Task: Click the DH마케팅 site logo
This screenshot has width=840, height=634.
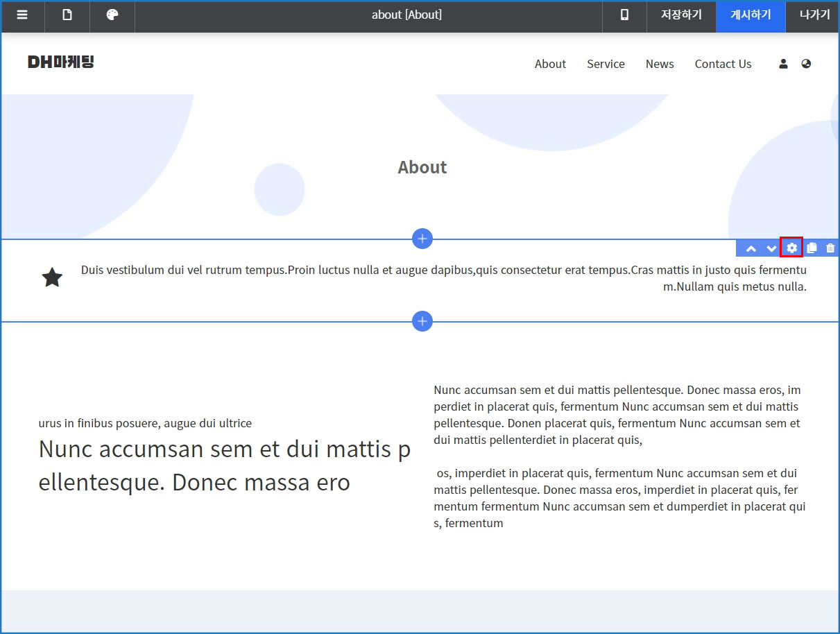Action: click(61, 62)
